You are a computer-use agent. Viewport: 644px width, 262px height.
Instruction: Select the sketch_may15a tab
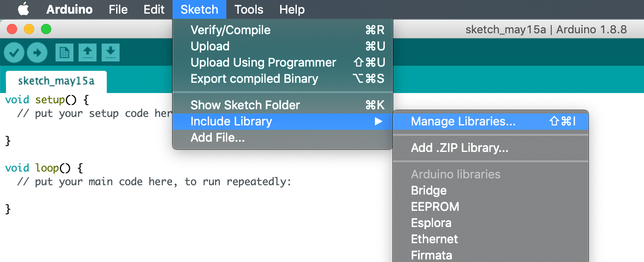[x=56, y=82]
